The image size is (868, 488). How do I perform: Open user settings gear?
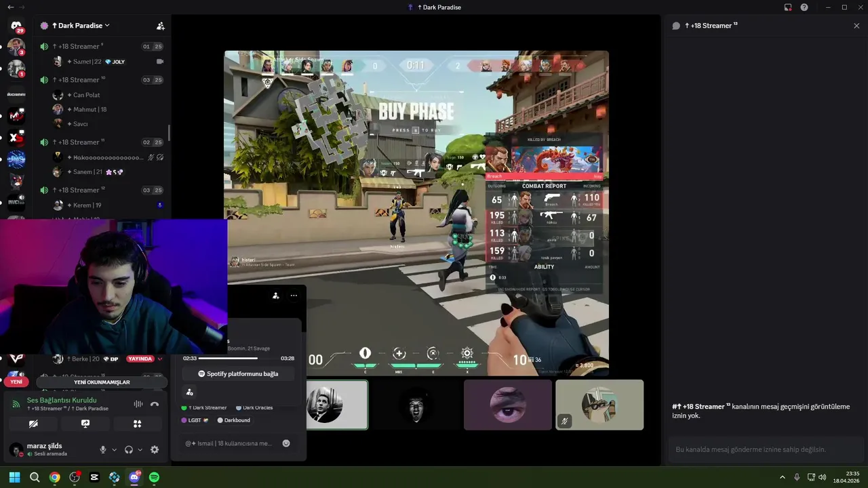(x=155, y=449)
